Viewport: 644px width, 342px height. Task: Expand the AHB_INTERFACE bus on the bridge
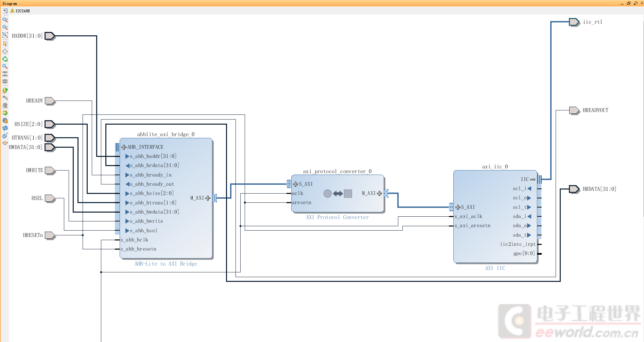(124, 147)
